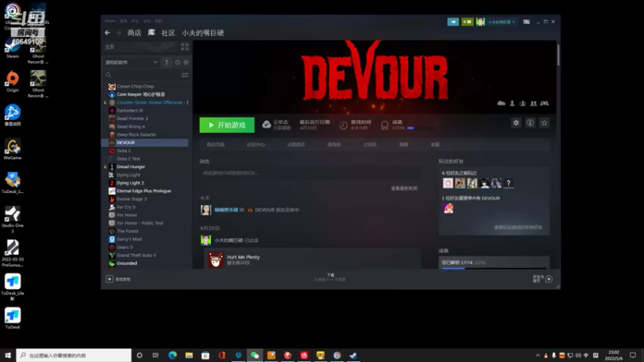This screenshot has width=644, height=362.
Task: Start DEVOUR with 开始游戏 button
Action: coord(227,125)
